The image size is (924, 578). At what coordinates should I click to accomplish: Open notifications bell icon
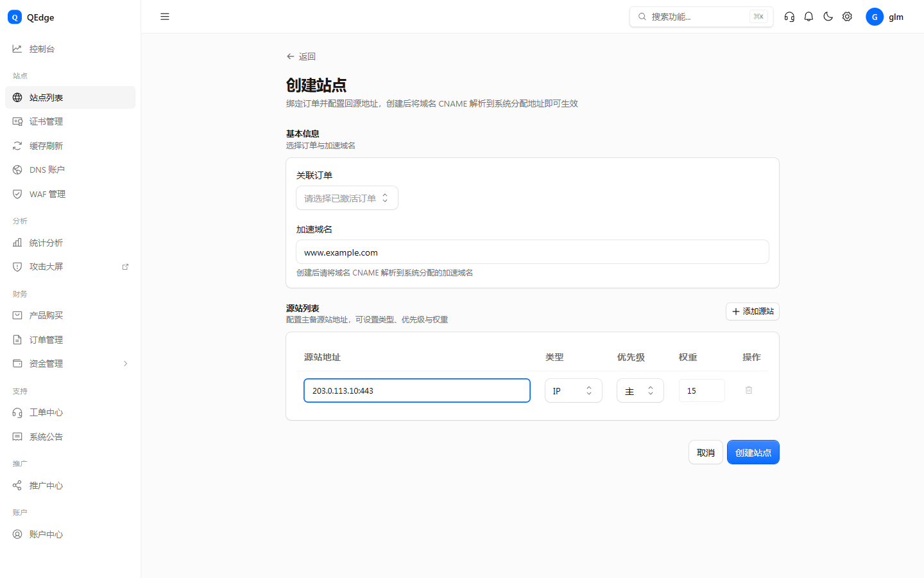tap(809, 17)
